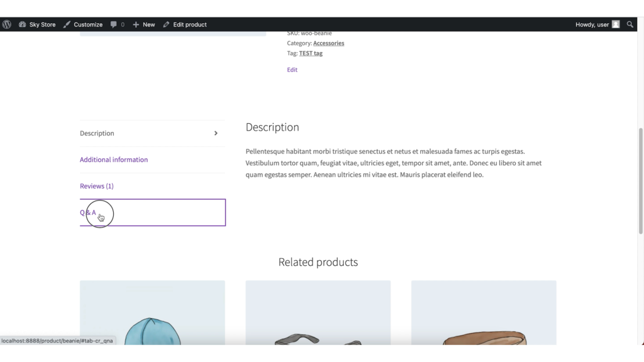
Task: Open the Customize paintbrush tool
Action: [82, 24]
